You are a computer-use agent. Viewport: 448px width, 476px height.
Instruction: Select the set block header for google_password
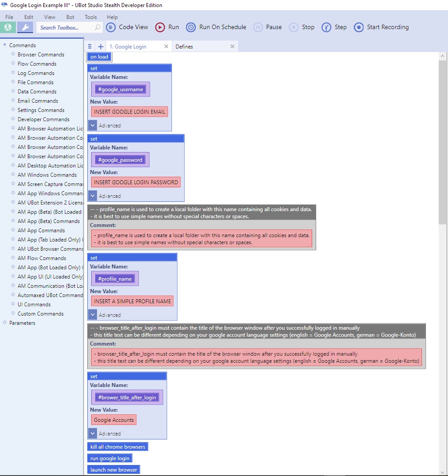136,139
